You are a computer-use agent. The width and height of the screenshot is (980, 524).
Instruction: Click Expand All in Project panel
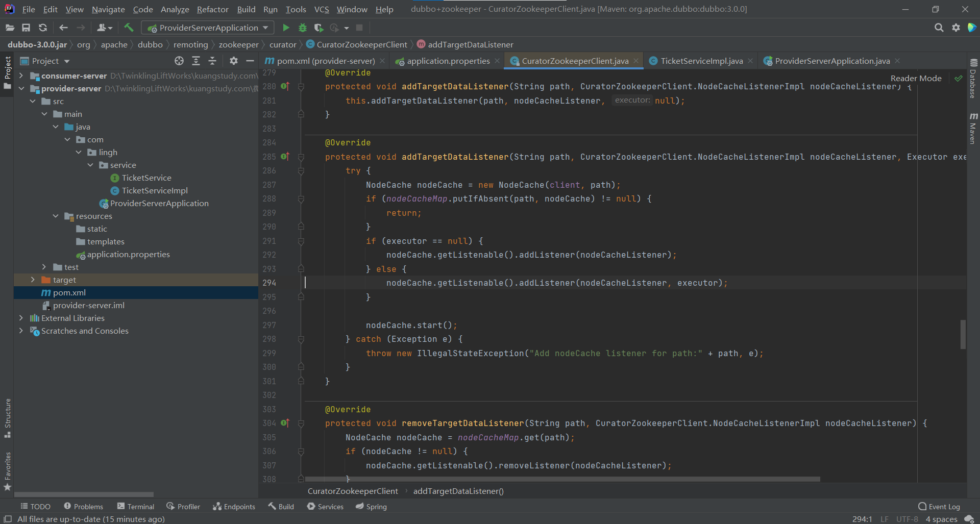(x=196, y=61)
